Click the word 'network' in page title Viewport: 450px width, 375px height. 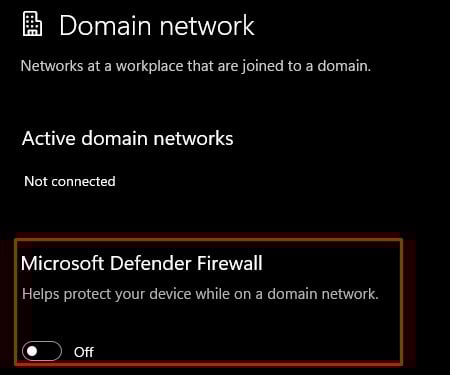pyautogui.click(x=207, y=25)
